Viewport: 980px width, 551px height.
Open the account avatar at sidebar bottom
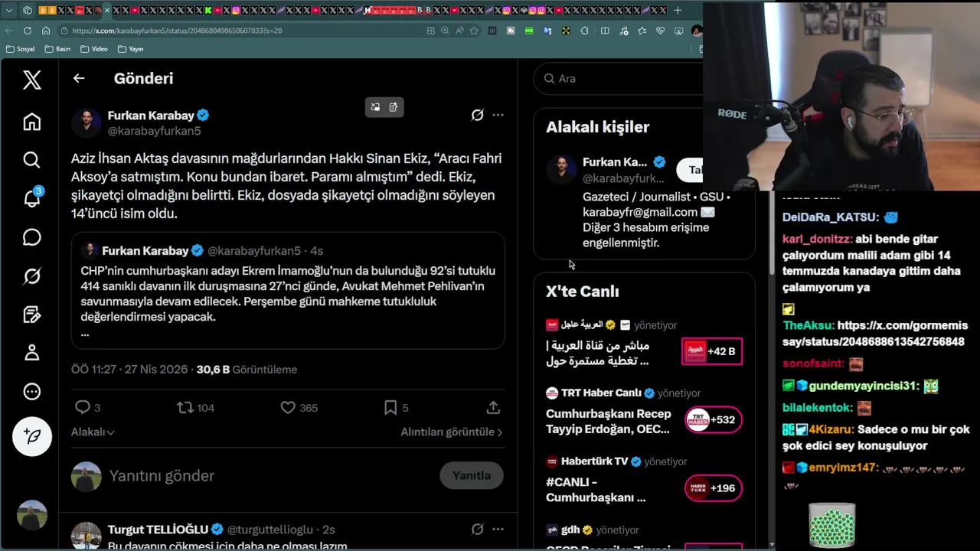[31, 515]
